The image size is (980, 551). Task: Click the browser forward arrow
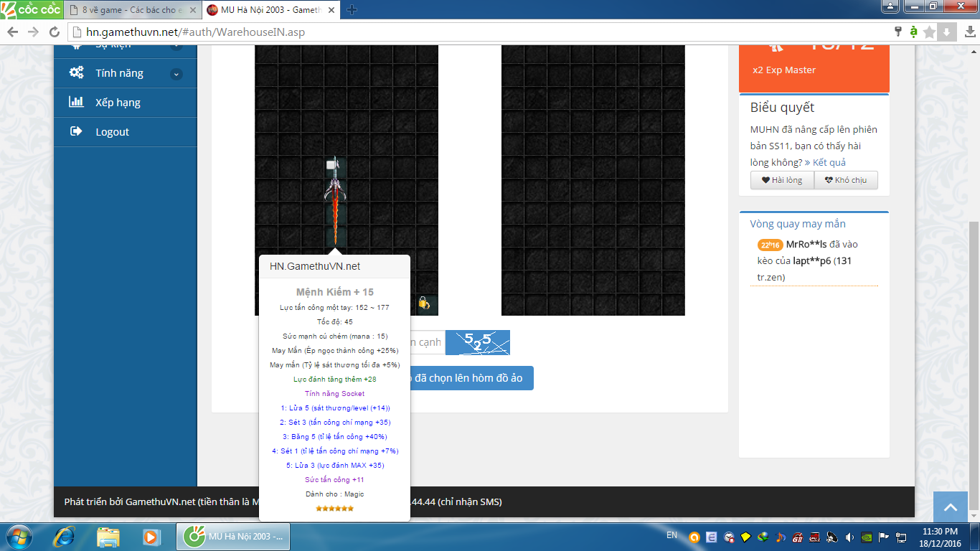click(x=33, y=32)
